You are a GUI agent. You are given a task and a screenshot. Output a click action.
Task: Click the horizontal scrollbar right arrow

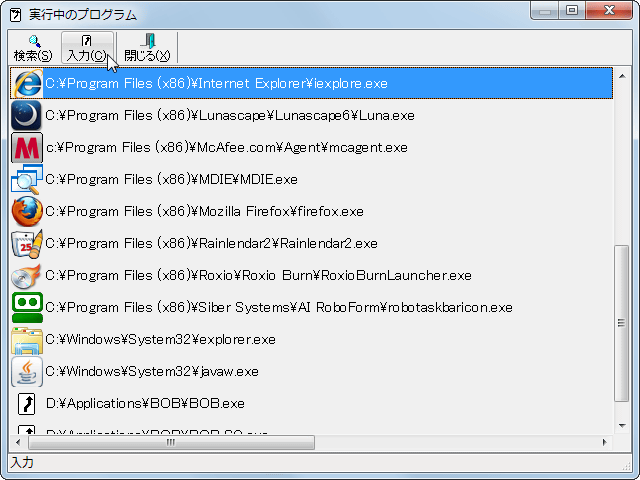point(604,442)
